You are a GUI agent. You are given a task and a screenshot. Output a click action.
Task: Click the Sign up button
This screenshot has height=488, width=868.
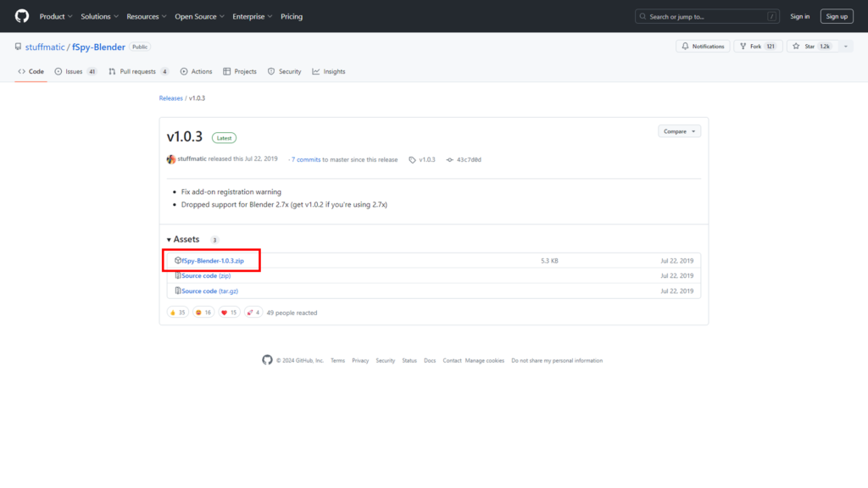837,16
